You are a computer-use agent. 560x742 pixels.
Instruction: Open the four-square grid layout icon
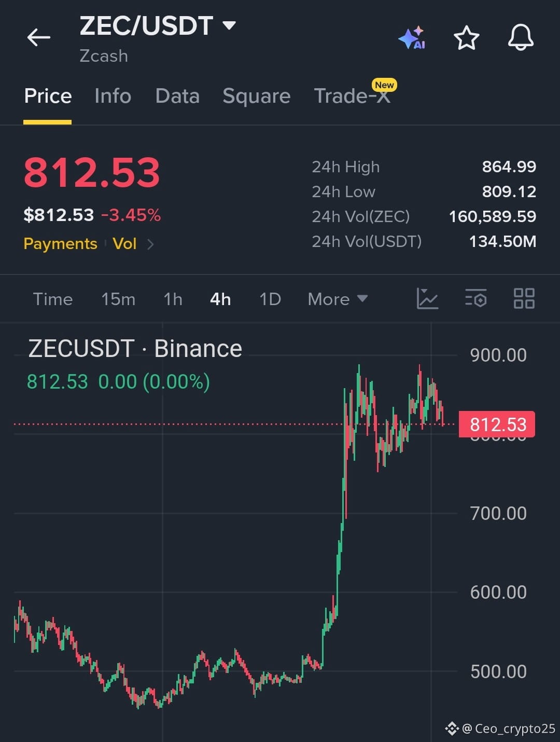tap(524, 299)
